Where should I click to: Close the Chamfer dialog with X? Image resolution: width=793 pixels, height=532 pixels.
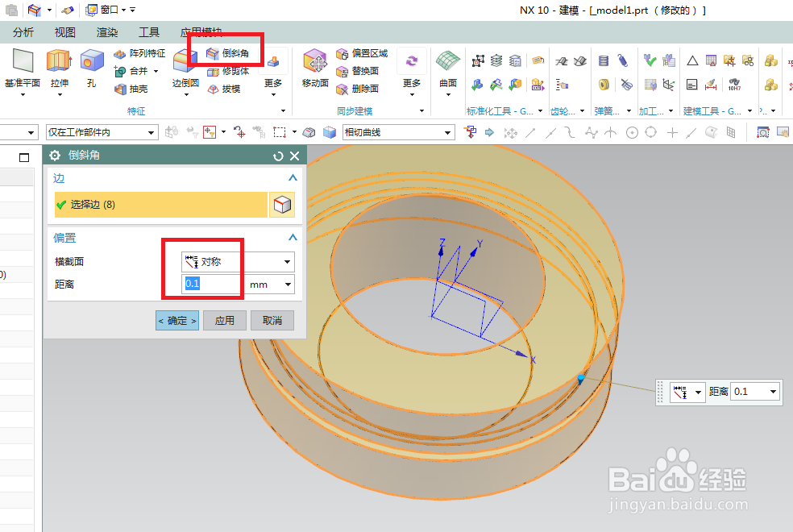point(295,156)
